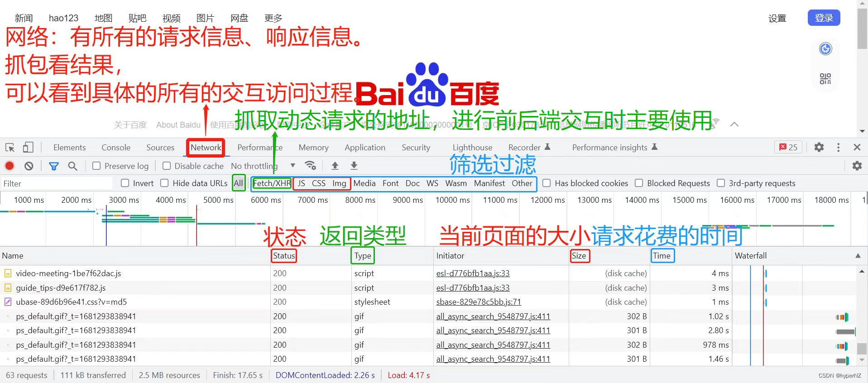Open network conditions Wi-Fi gear icon
This screenshot has width=868, height=383.
pos(310,165)
